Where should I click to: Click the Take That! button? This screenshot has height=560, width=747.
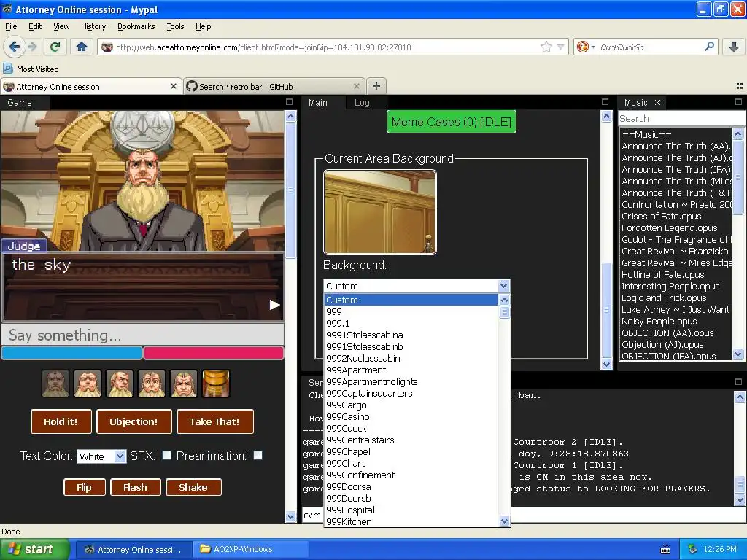point(215,421)
